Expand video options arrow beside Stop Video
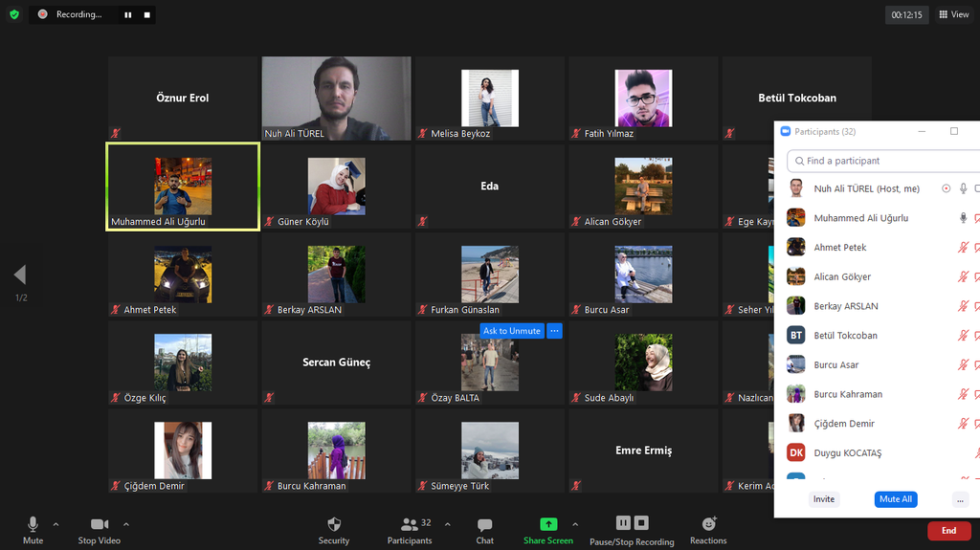Viewport: 980px width, 550px height. click(x=126, y=524)
